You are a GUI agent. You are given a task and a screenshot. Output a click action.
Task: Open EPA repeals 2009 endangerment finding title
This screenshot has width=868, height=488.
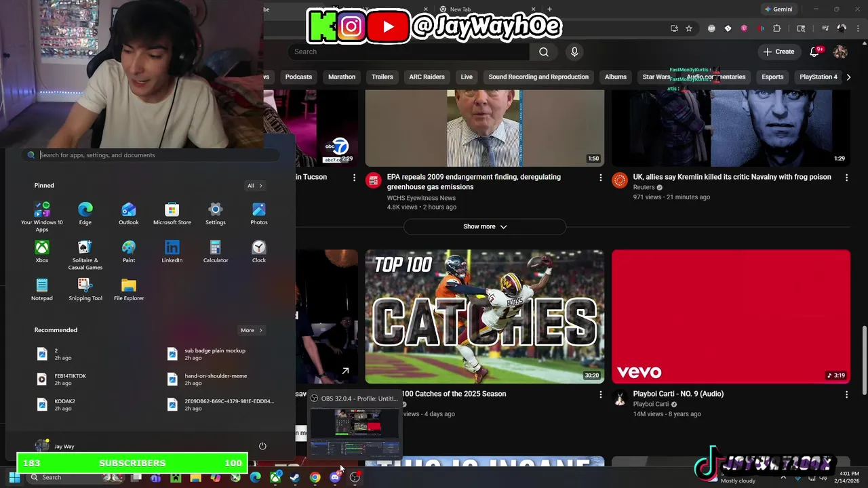coord(474,182)
